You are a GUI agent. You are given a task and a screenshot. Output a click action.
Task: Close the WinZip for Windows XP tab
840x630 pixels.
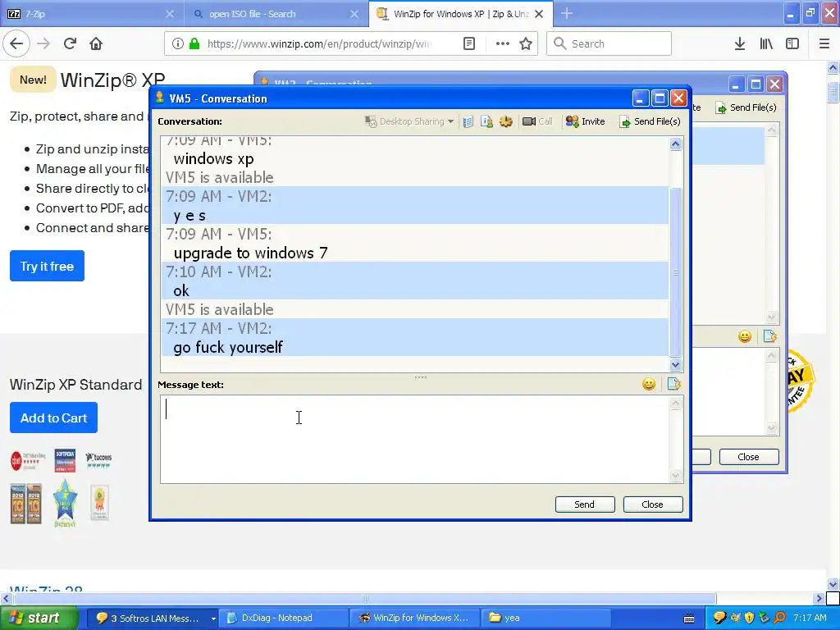click(540, 14)
